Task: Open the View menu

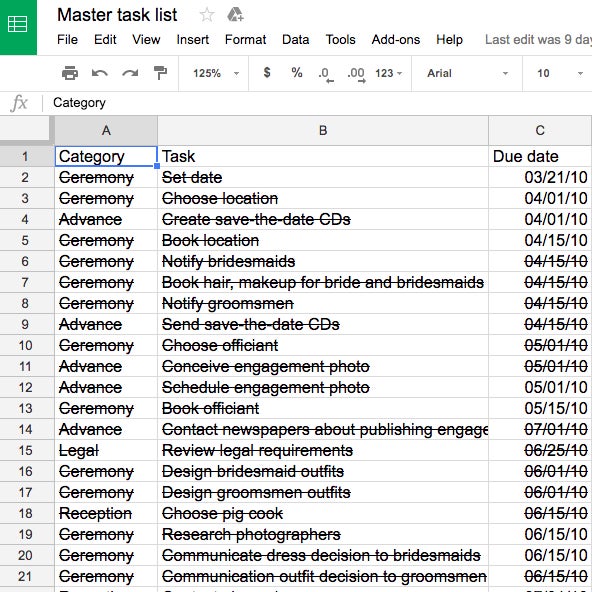Action: (x=146, y=40)
